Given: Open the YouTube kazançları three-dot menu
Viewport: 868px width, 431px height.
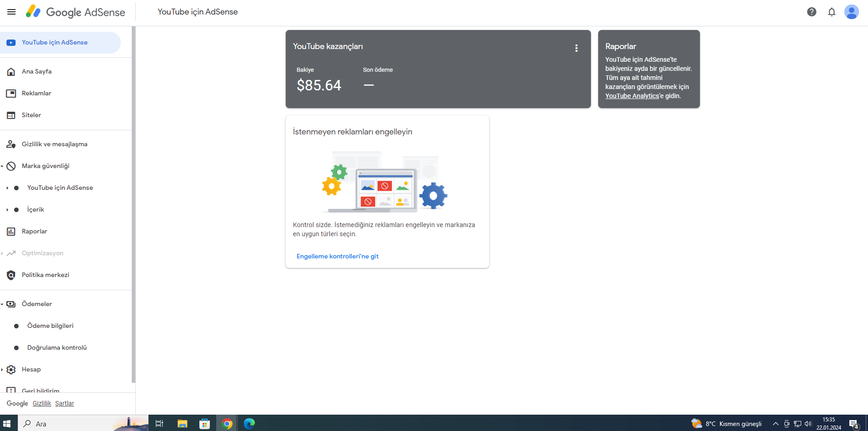Looking at the screenshot, I should point(576,48).
